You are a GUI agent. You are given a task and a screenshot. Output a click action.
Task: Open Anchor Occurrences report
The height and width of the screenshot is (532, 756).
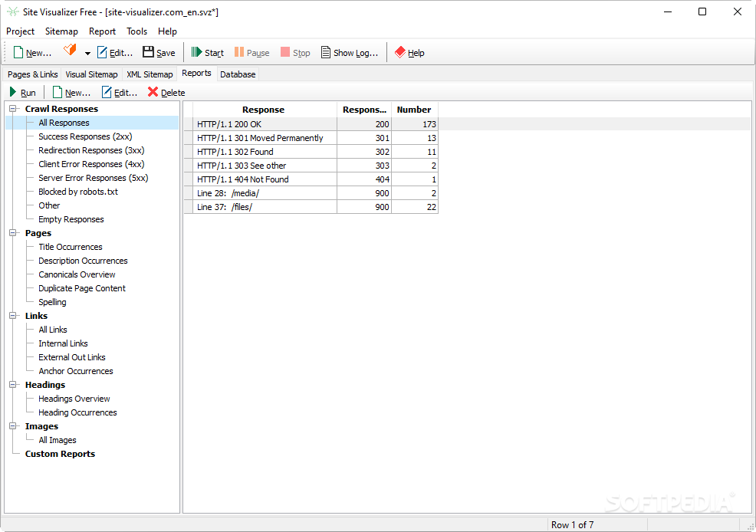pos(76,371)
